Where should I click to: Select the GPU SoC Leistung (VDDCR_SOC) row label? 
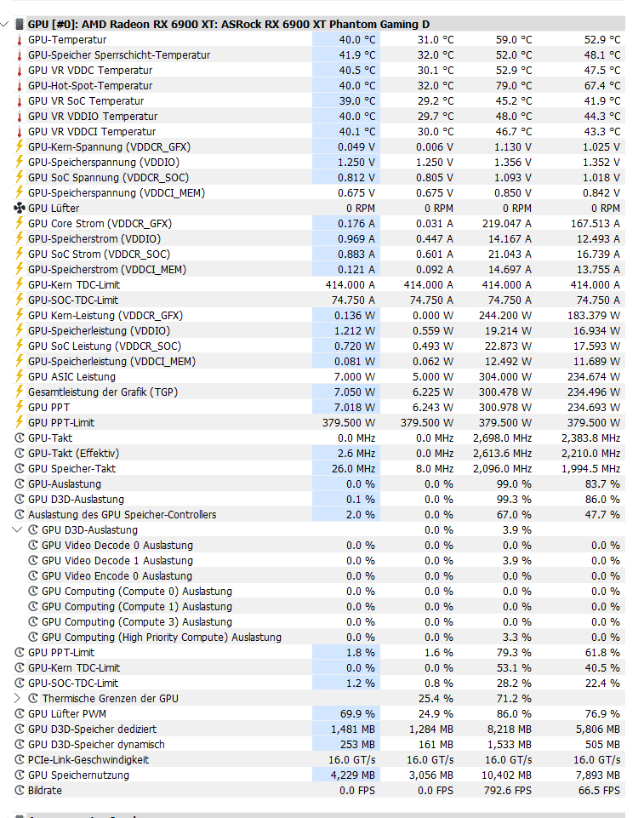tap(105, 346)
